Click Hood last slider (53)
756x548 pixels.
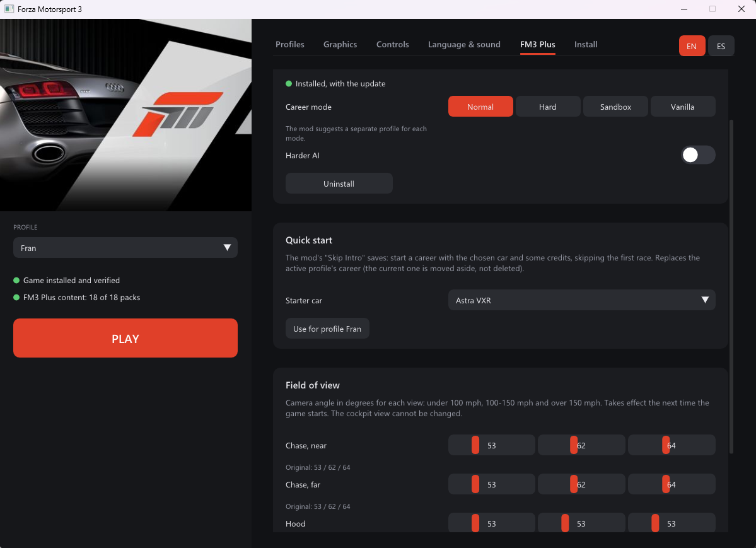click(x=672, y=523)
